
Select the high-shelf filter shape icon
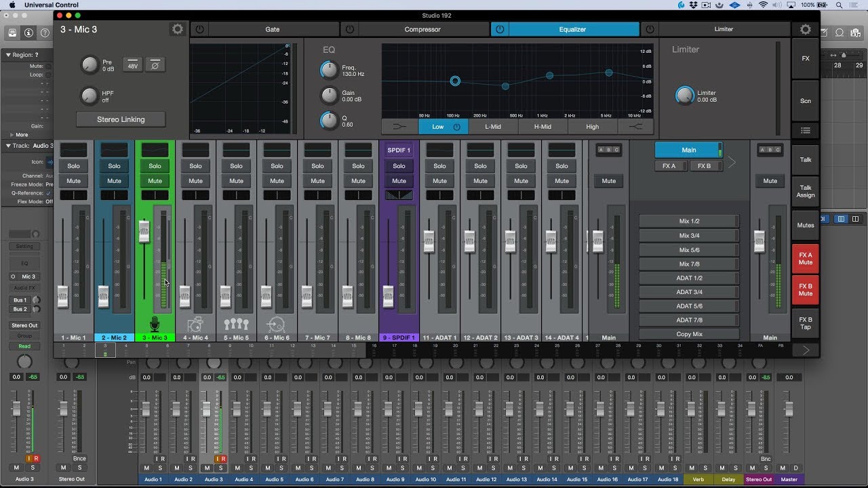pos(635,127)
